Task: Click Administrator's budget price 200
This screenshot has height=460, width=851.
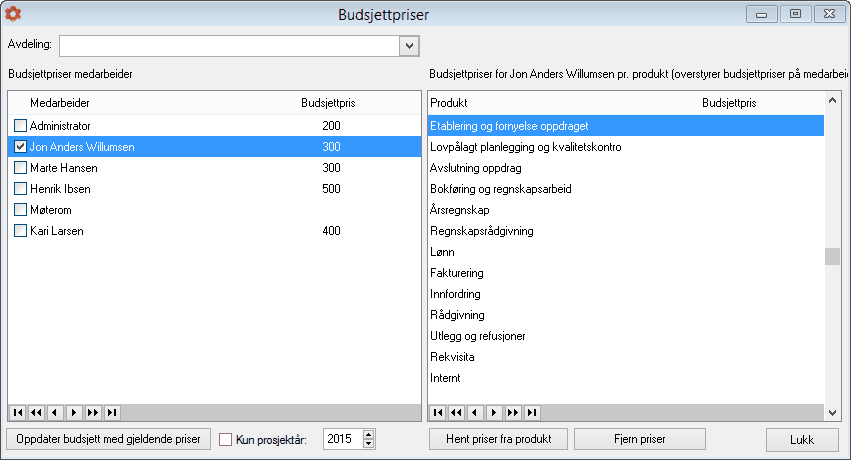Action: 331,126
